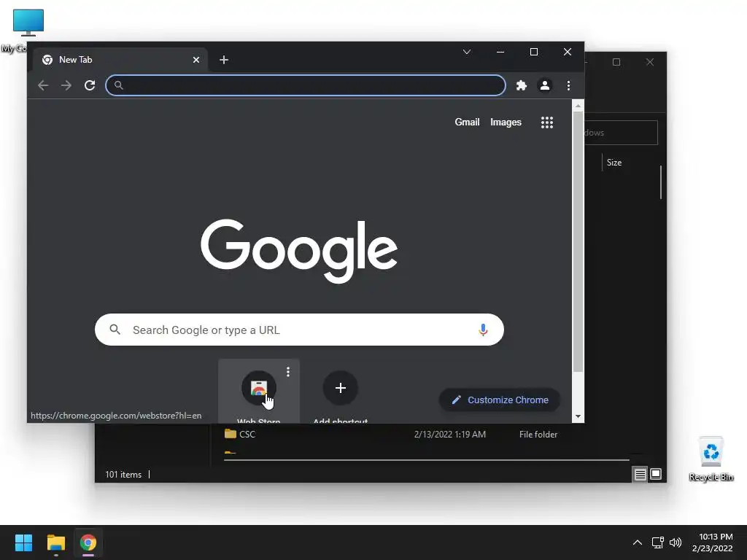
Task: Click the CSC folder's date 2/13/2022 1:19 AM
Action: [449, 435]
